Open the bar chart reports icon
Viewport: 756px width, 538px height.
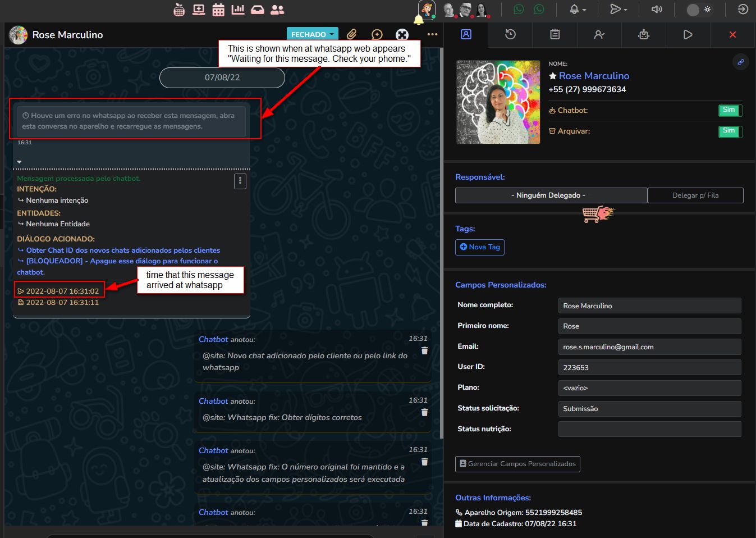pos(238,10)
